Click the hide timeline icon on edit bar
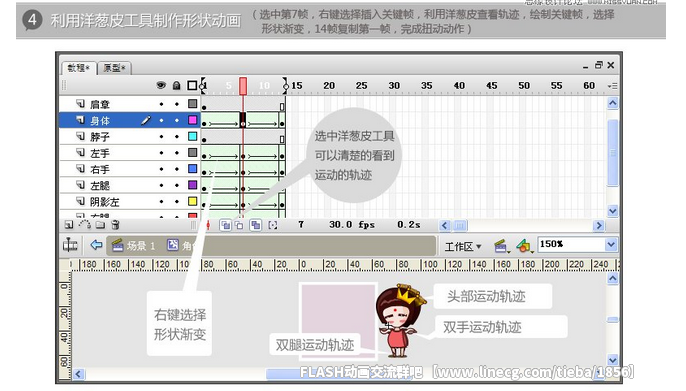The width and height of the screenshot is (686, 391). coord(70,245)
